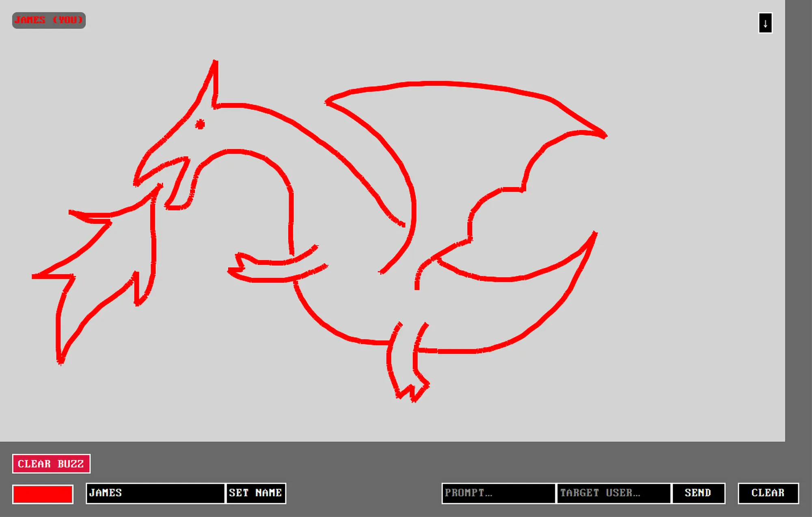The width and height of the screenshot is (812, 517).
Task: Click the dragon's eye dot on canvas
Action: click(x=200, y=124)
